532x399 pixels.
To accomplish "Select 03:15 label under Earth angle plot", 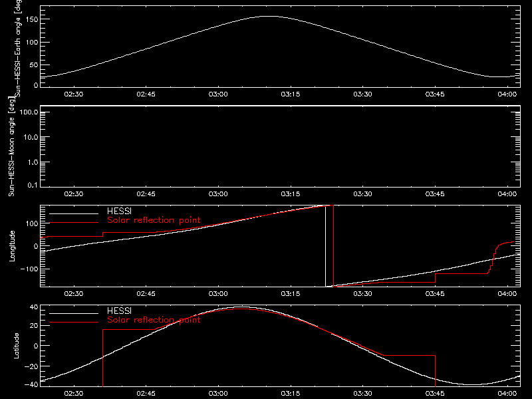I will [291, 94].
